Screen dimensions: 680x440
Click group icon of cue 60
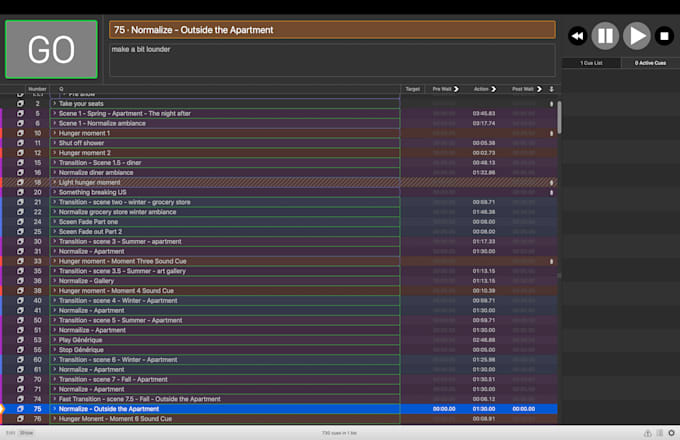[x=20, y=359]
